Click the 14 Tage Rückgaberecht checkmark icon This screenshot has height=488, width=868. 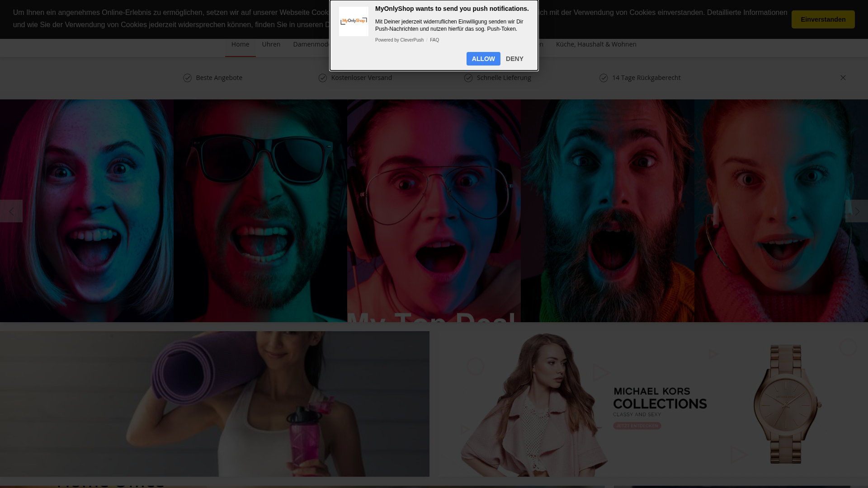tap(604, 78)
